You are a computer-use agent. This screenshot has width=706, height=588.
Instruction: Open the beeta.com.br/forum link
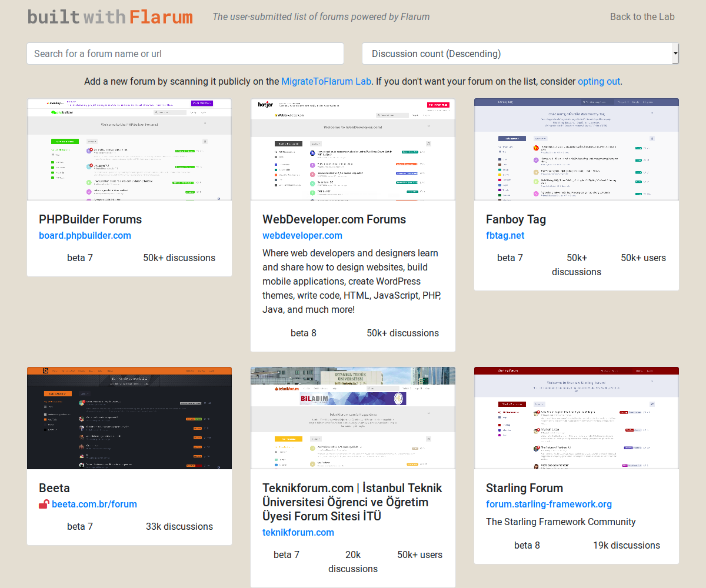(95, 504)
